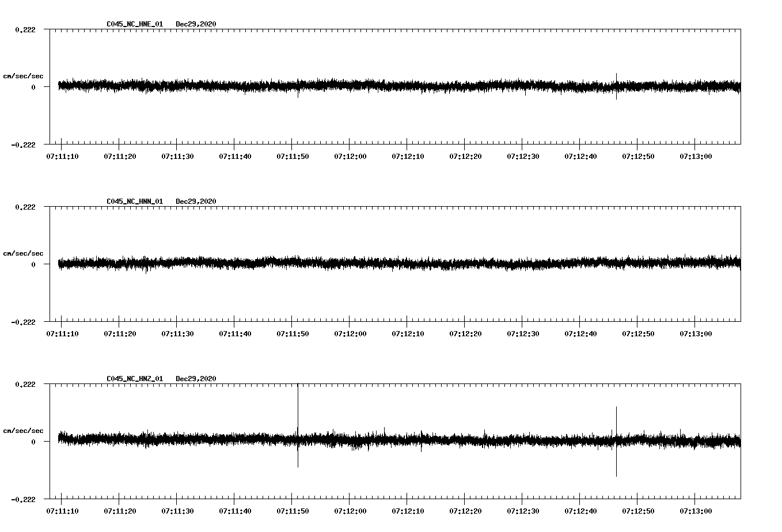Click the C045_NC_HNN_01 channel title

(x=134, y=201)
